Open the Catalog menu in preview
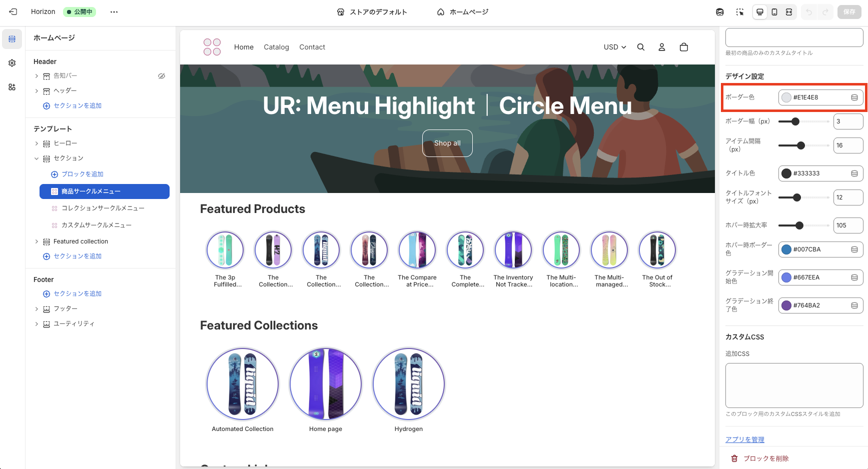The width and height of the screenshot is (868, 469). 276,47
